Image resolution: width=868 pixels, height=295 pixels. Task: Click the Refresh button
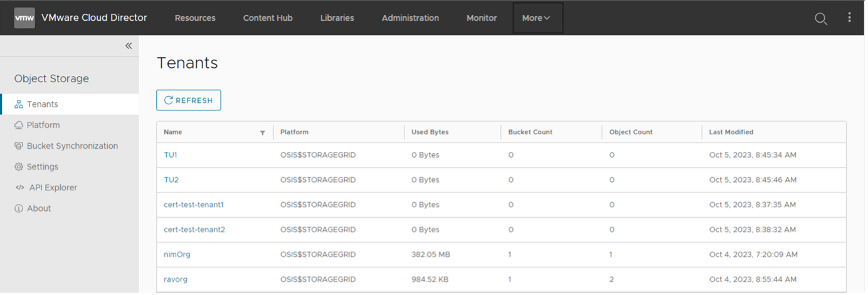click(189, 100)
